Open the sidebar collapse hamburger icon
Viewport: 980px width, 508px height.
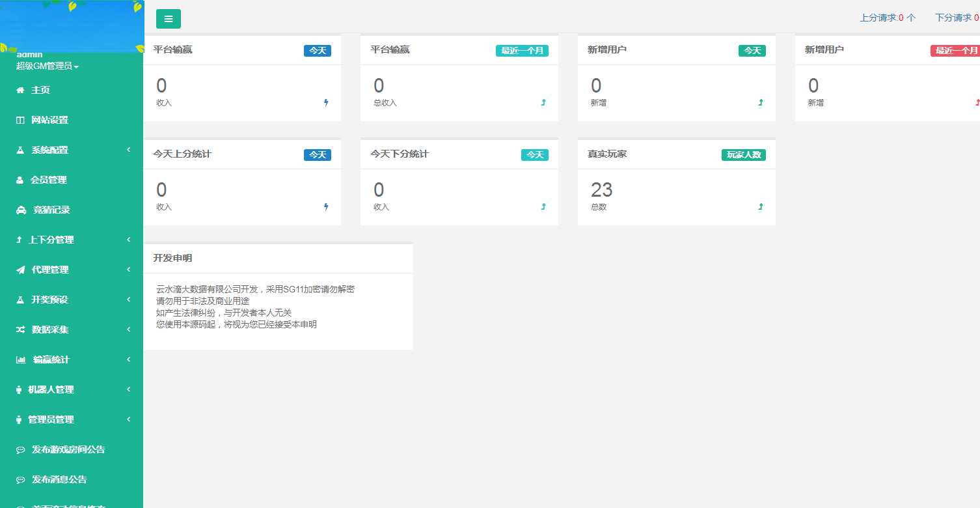168,19
